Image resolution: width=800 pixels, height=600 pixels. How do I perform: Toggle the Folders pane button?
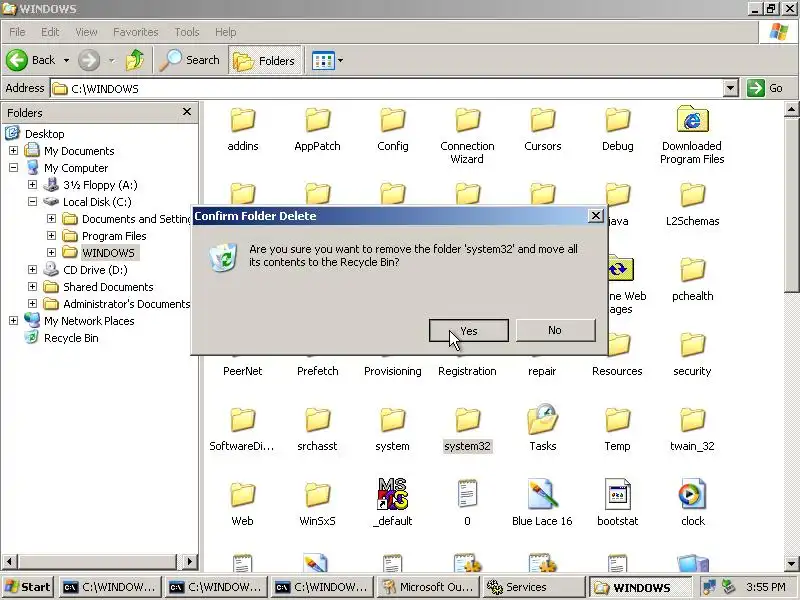pos(264,60)
